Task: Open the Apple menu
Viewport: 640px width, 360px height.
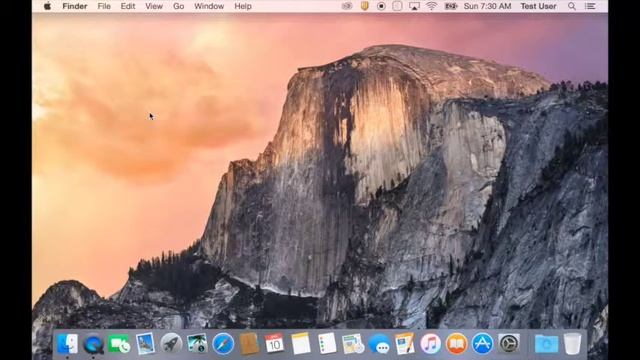Action: [x=47, y=6]
